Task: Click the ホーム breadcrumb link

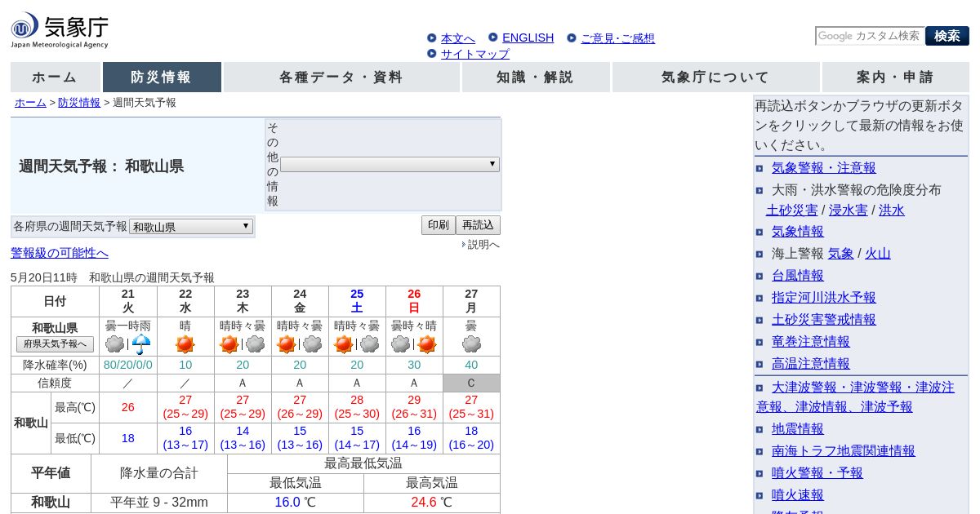Action: (x=30, y=103)
